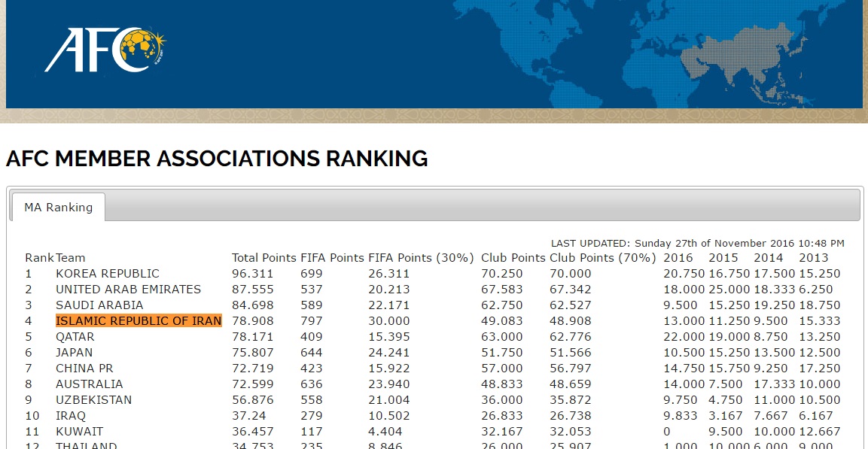Click the JAPAN team name
868x449 pixels.
[75, 352]
